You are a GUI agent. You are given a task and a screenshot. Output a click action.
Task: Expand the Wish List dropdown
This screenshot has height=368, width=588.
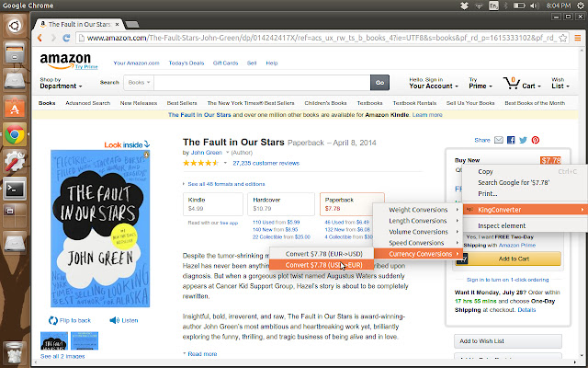(x=560, y=83)
